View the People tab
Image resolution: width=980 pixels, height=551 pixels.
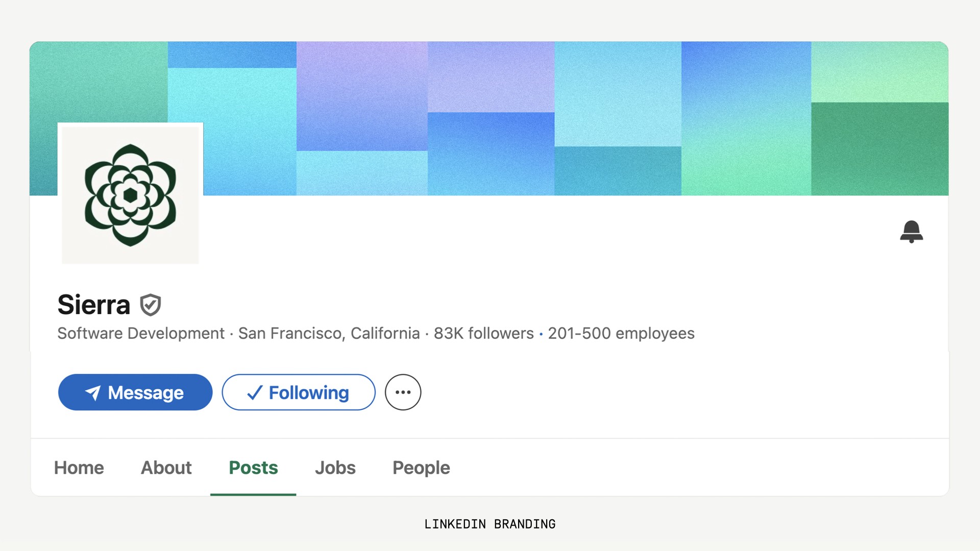[x=421, y=468]
